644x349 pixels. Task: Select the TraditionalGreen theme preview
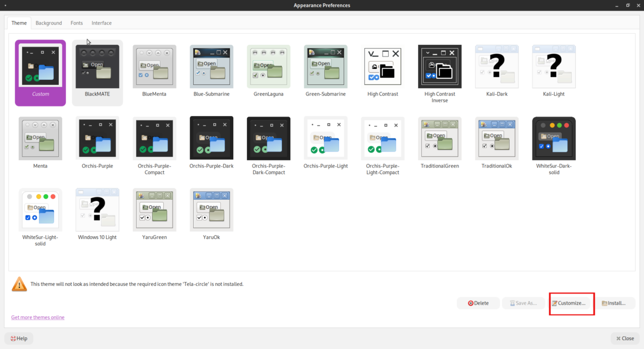440,138
